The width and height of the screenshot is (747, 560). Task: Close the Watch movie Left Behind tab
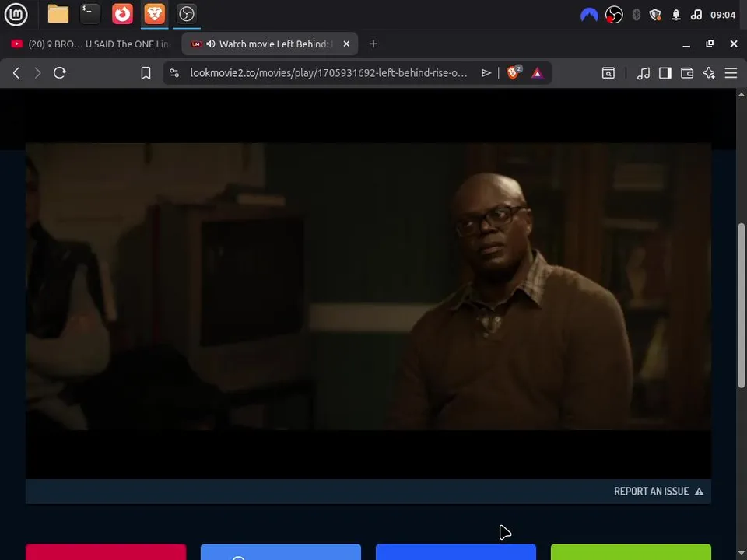coord(346,44)
